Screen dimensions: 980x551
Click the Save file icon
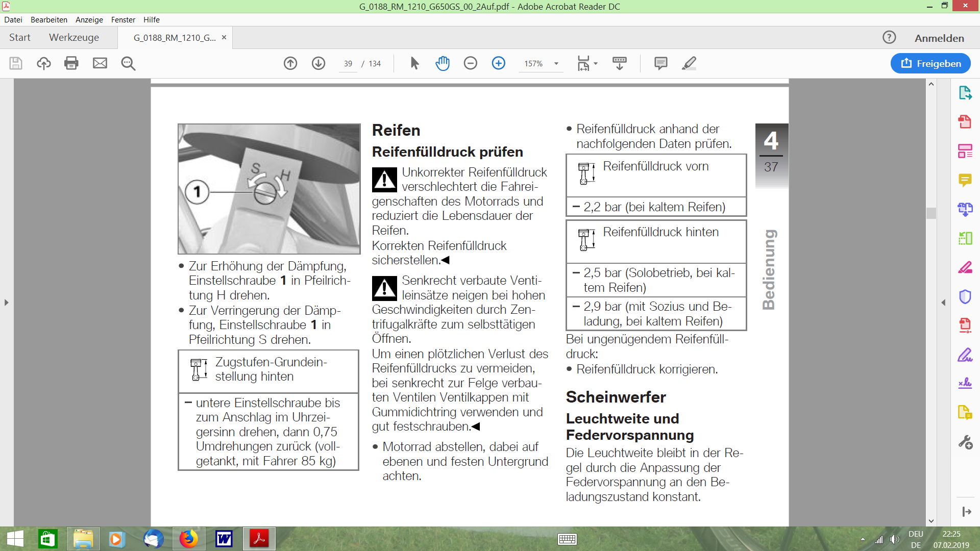16,63
